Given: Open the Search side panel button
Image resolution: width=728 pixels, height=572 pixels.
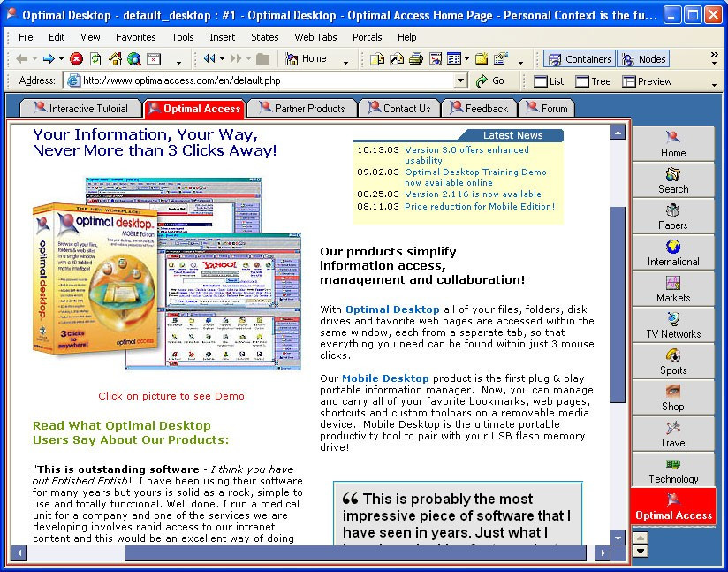Looking at the screenshot, I should tap(673, 180).
